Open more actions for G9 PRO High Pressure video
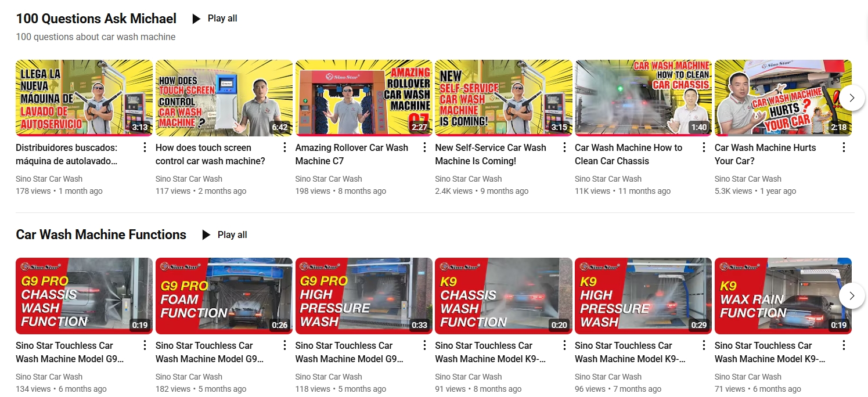This screenshot has height=397, width=868. (x=424, y=345)
